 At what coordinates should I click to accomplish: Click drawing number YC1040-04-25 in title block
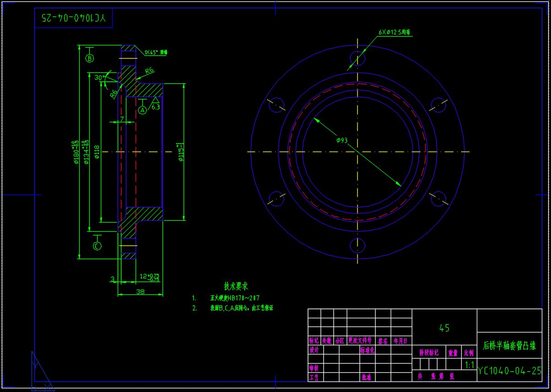[509, 371]
